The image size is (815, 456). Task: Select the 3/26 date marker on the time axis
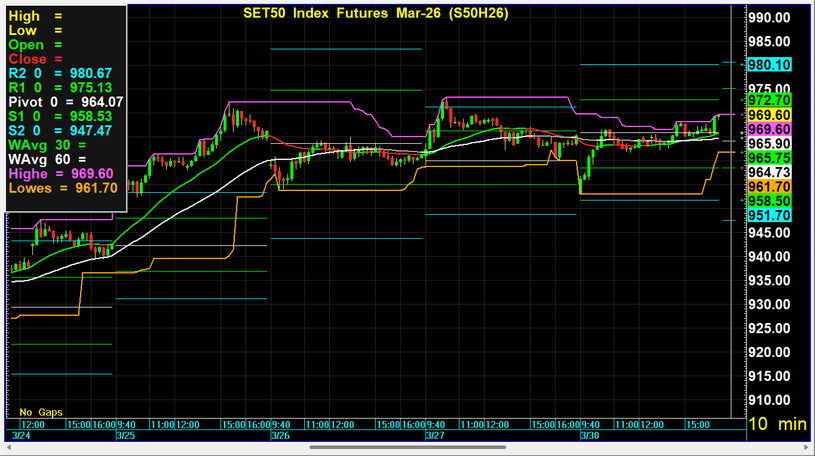[281, 436]
